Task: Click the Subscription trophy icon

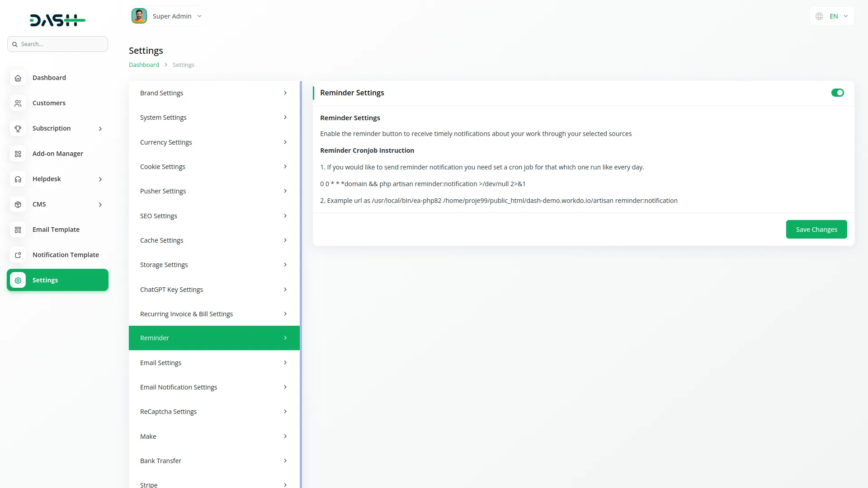Action: pos(18,129)
